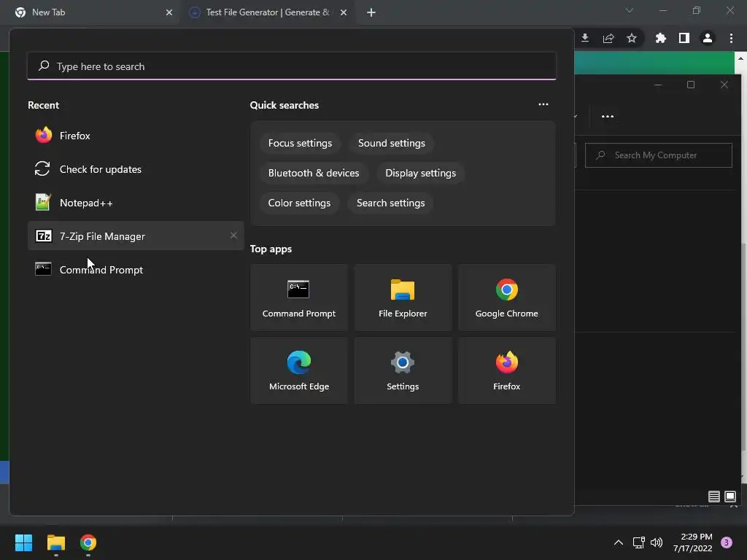The height and width of the screenshot is (560, 747).
Task: Launch Command Prompt from Top apps
Action: (298, 297)
